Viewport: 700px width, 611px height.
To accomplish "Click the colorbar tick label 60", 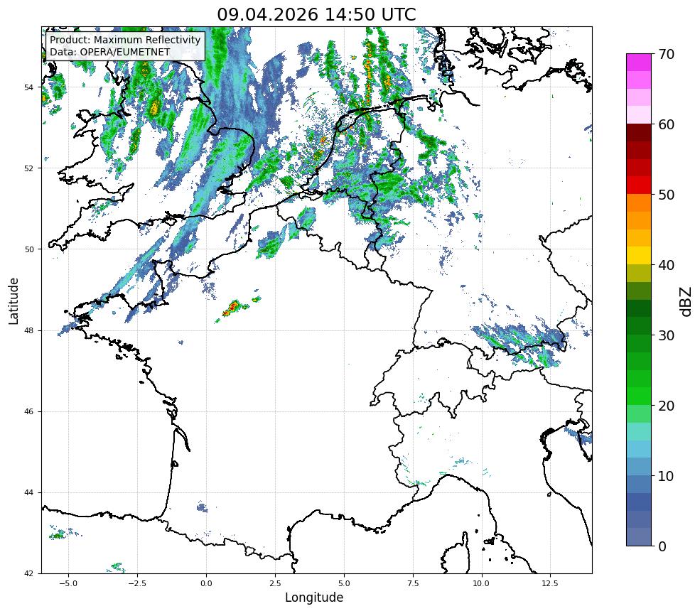I will point(666,124).
